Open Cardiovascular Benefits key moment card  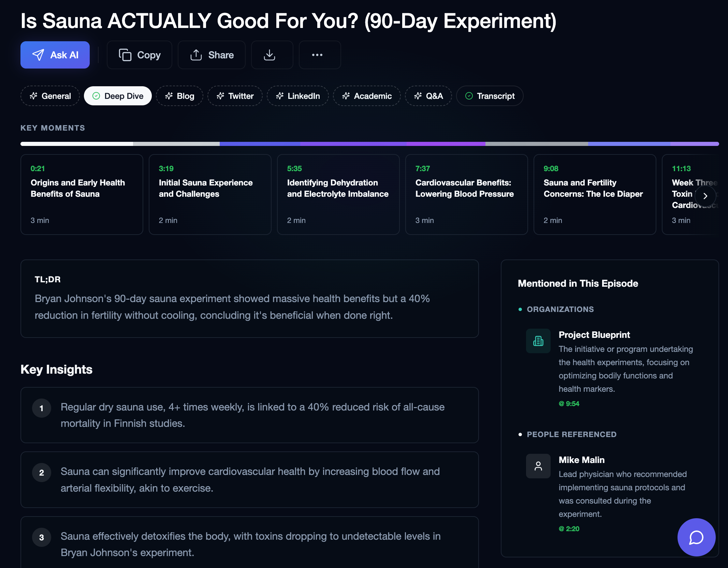point(466,194)
